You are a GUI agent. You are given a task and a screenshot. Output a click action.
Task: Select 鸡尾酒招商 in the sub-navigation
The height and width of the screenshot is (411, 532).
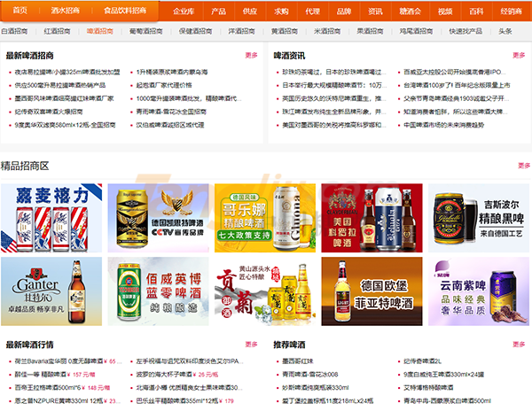tap(416, 31)
